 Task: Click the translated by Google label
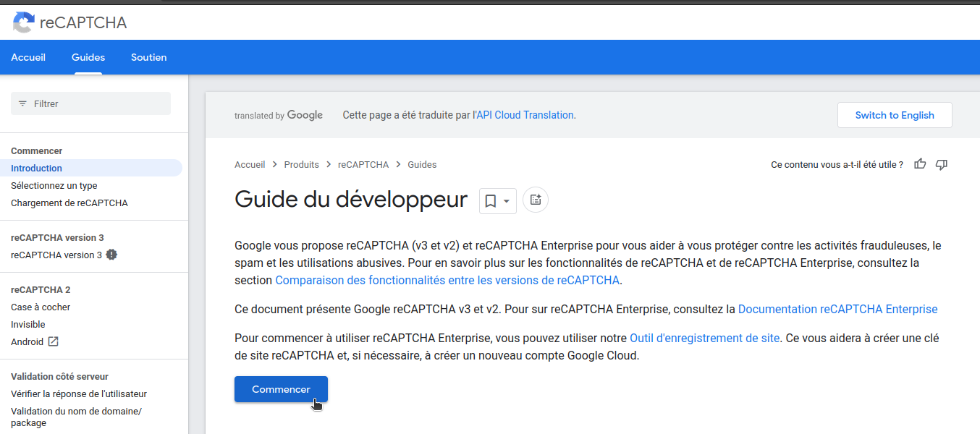click(x=279, y=115)
